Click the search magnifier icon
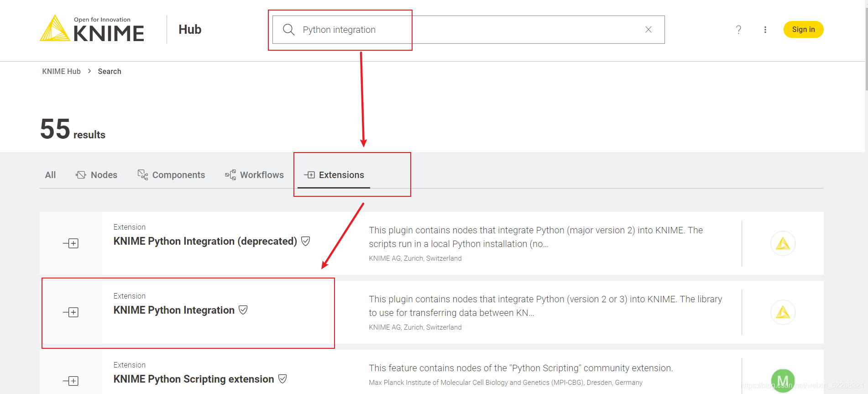 coord(288,29)
